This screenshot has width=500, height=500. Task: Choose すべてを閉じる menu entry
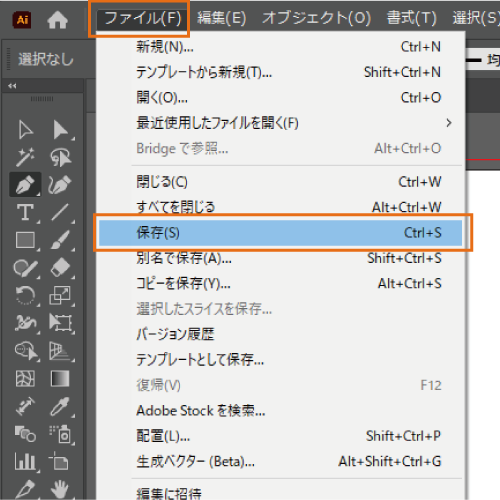click(x=280, y=207)
